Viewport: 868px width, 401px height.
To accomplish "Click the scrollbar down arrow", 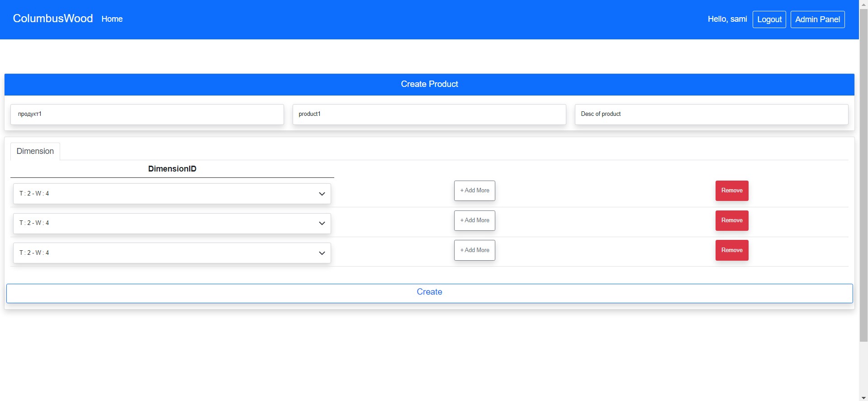I will (x=863, y=397).
